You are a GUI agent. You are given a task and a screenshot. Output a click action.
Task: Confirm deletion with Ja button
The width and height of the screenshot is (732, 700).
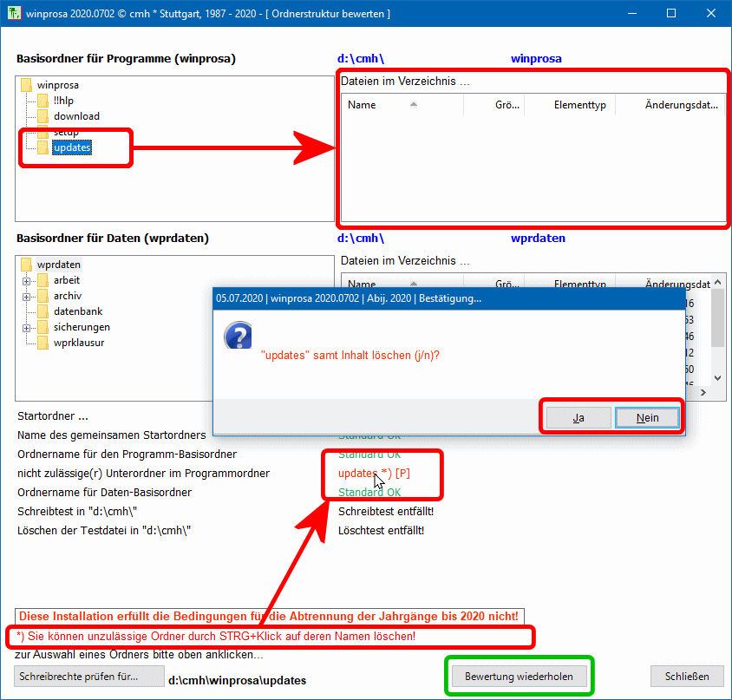point(578,417)
